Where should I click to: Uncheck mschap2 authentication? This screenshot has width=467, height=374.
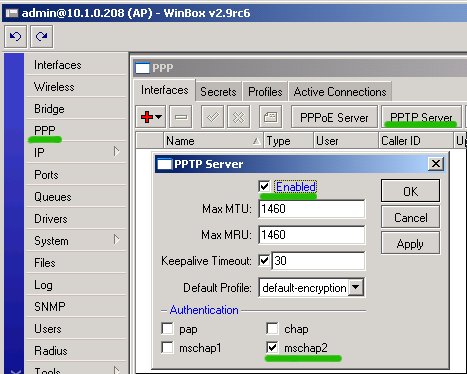pyautogui.click(x=272, y=348)
